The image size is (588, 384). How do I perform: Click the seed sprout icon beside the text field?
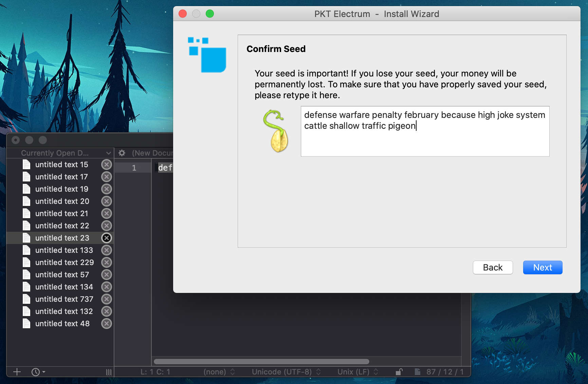pos(276,131)
